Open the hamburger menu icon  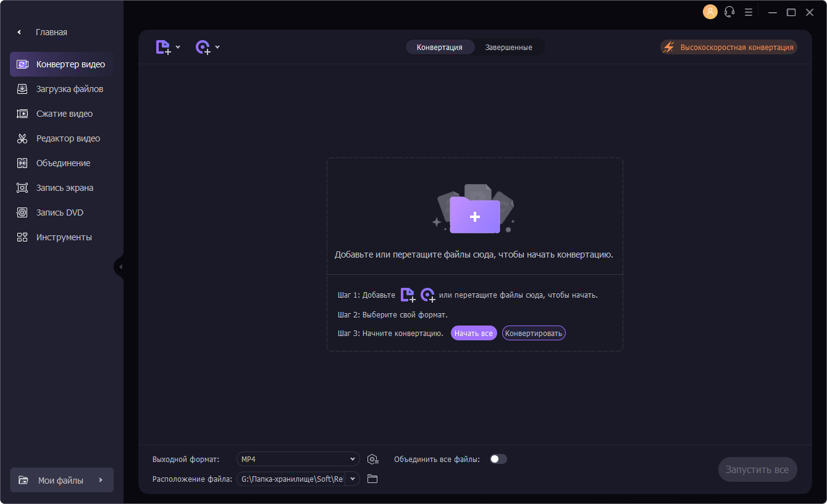point(749,12)
